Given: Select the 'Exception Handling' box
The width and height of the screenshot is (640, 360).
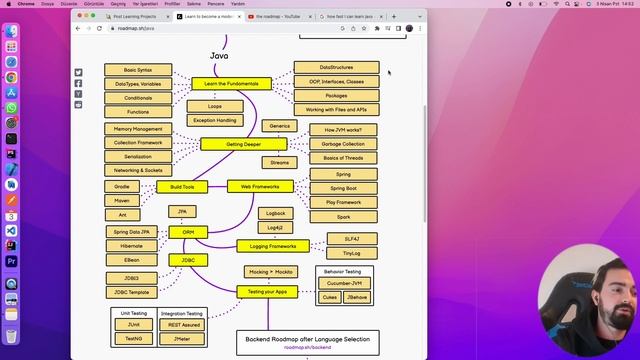Looking at the screenshot, I should [x=215, y=120].
